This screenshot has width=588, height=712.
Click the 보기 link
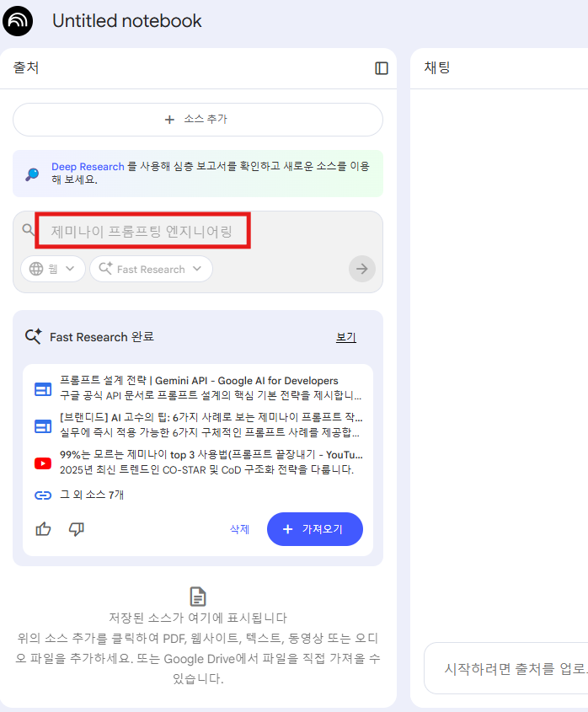pos(346,337)
